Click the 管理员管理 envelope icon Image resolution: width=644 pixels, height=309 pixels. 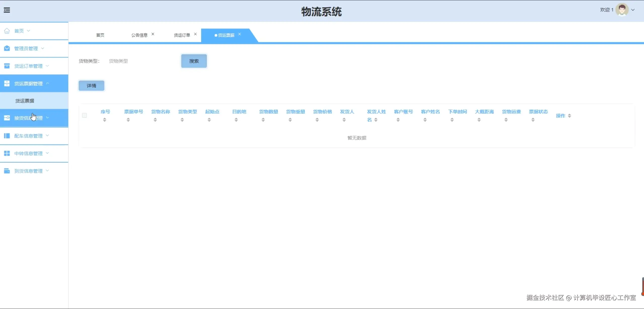7,48
